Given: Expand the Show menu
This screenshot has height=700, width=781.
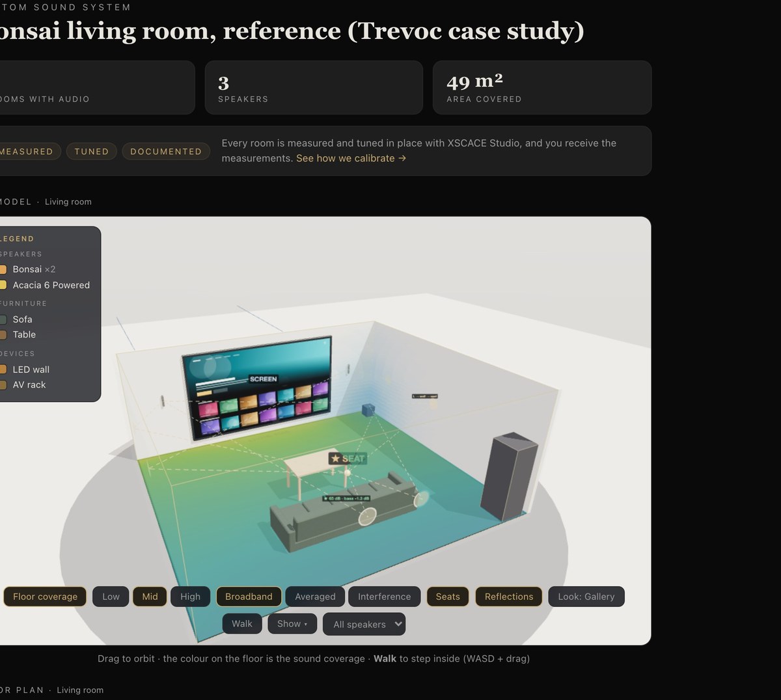Looking at the screenshot, I should click(x=292, y=624).
